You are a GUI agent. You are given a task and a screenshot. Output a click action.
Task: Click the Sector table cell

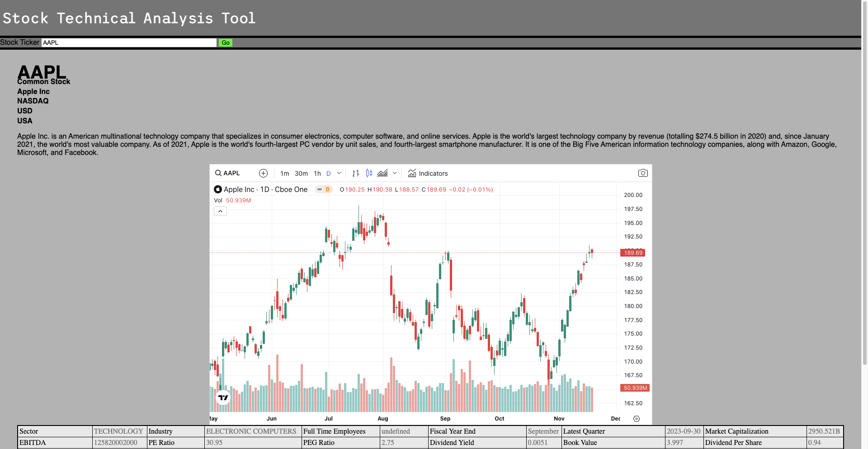pyautogui.click(x=55, y=431)
